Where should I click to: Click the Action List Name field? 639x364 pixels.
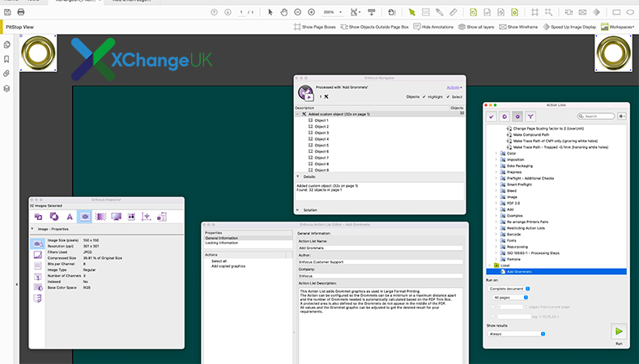pyautogui.click(x=381, y=248)
